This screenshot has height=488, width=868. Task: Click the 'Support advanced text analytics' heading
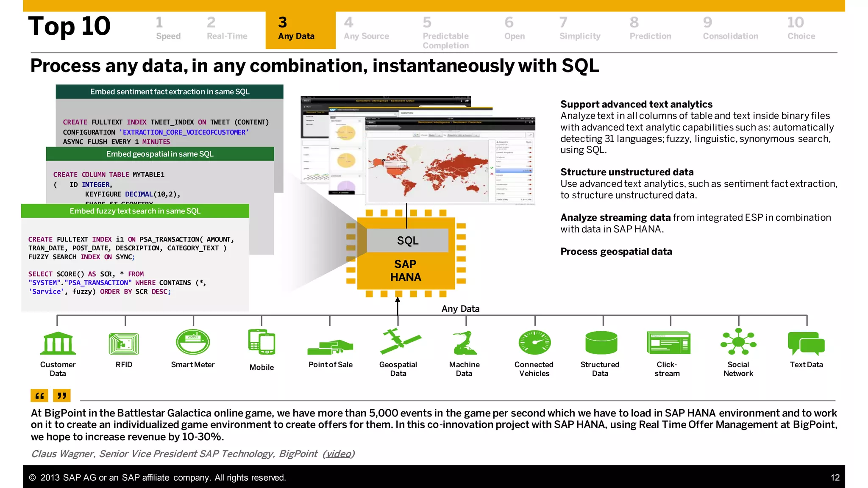[636, 104]
